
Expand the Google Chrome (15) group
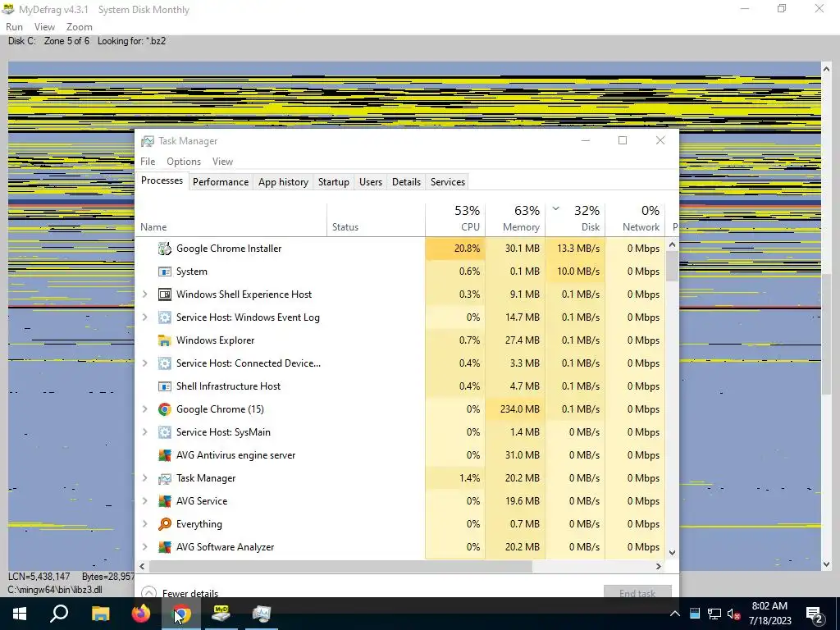tap(144, 409)
